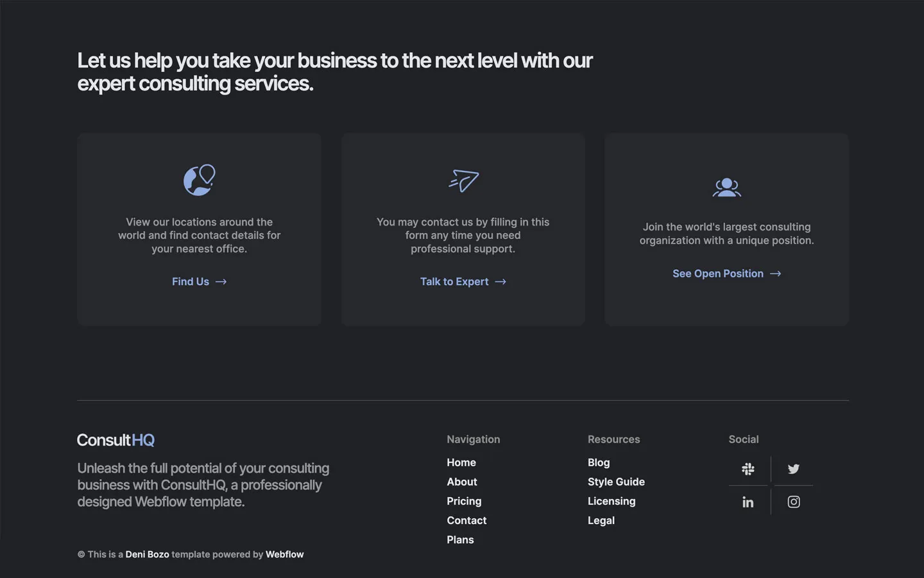Open the See Open Position link
Screen dimensions: 924x578
pyautogui.click(x=727, y=274)
